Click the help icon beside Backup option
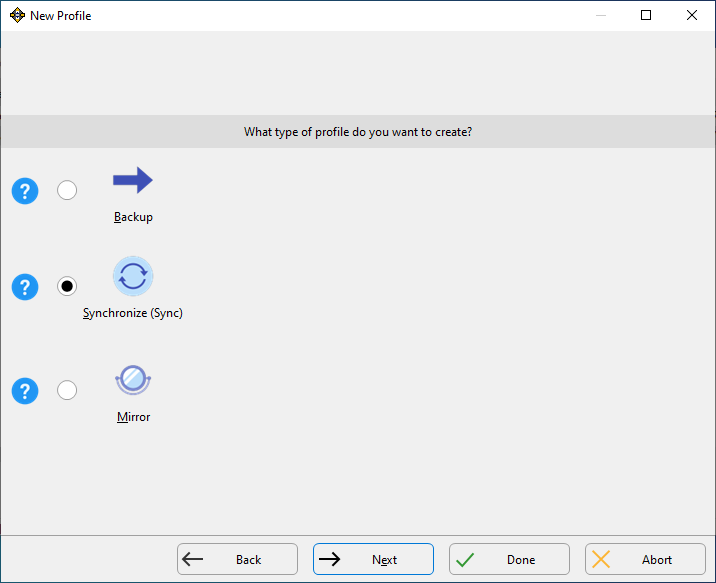716x583 pixels. [x=25, y=191]
